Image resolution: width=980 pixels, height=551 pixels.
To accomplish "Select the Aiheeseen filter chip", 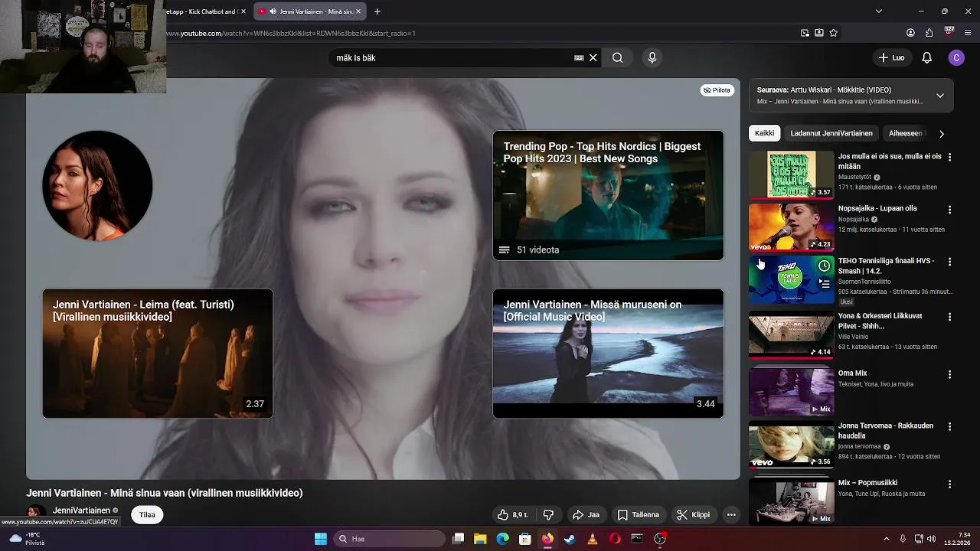I will 905,133.
